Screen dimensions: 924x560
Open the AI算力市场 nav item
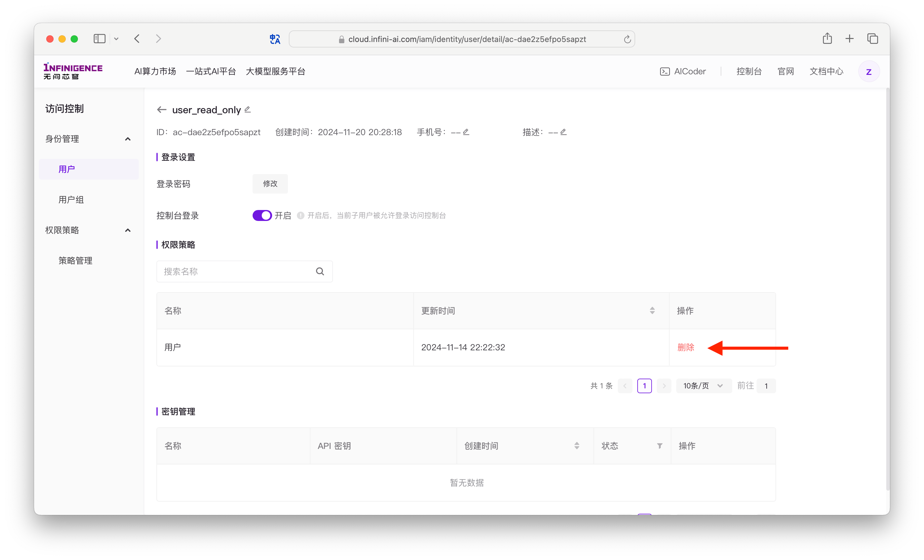[155, 71]
